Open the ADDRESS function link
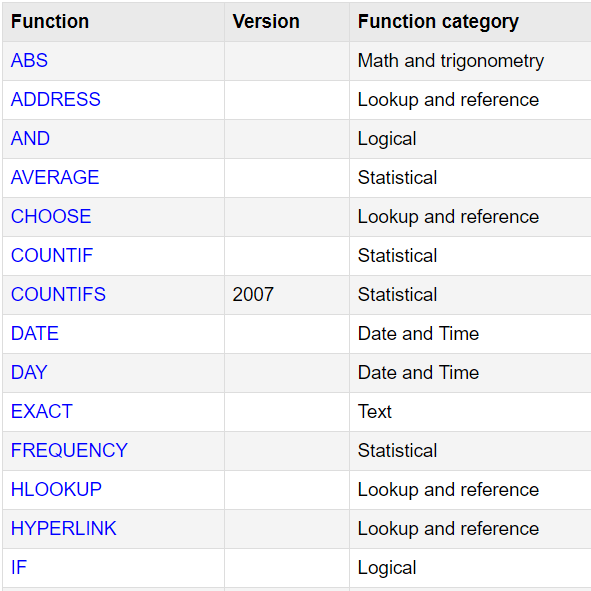591x591 pixels. (56, 100)
